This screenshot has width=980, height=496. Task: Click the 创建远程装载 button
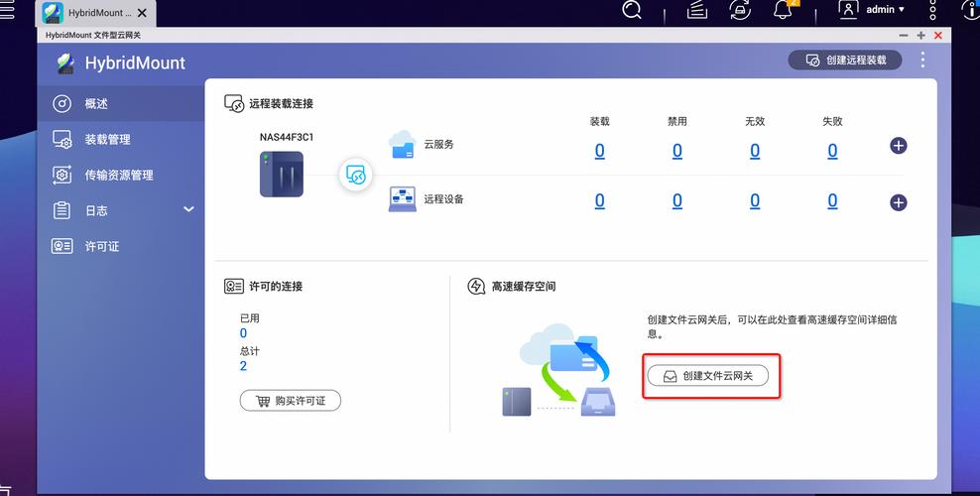coord(845,60)
